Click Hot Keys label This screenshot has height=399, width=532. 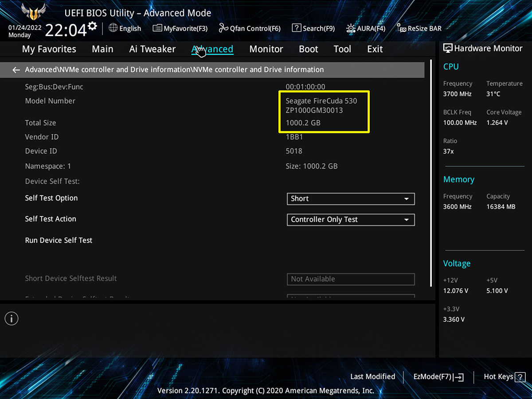(498, 377)
